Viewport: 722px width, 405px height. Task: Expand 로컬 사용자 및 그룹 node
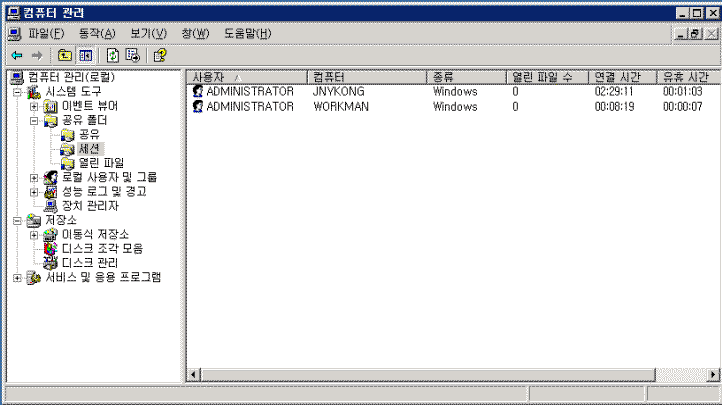point(34,178)
